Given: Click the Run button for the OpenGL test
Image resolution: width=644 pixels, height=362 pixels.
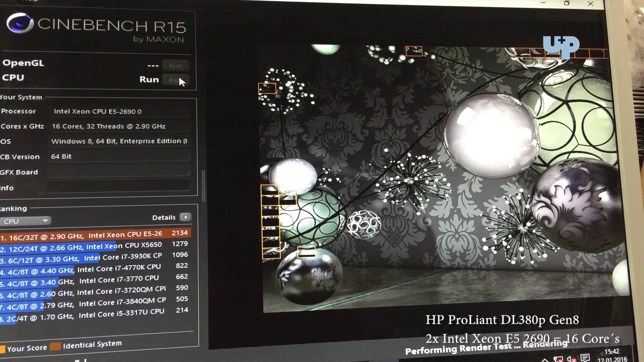Looking at the screenshot, I should coord(175,66).
